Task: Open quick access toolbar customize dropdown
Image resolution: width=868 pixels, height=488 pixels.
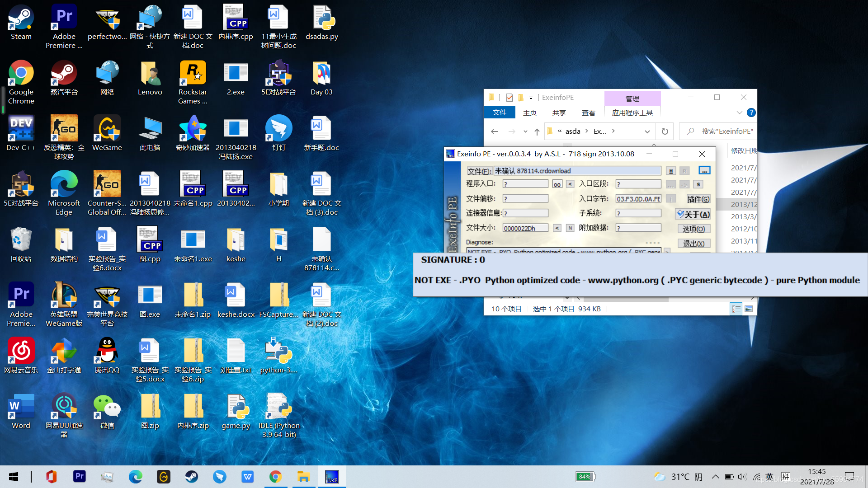Action: pyautogui.click(x=531, y=98)
